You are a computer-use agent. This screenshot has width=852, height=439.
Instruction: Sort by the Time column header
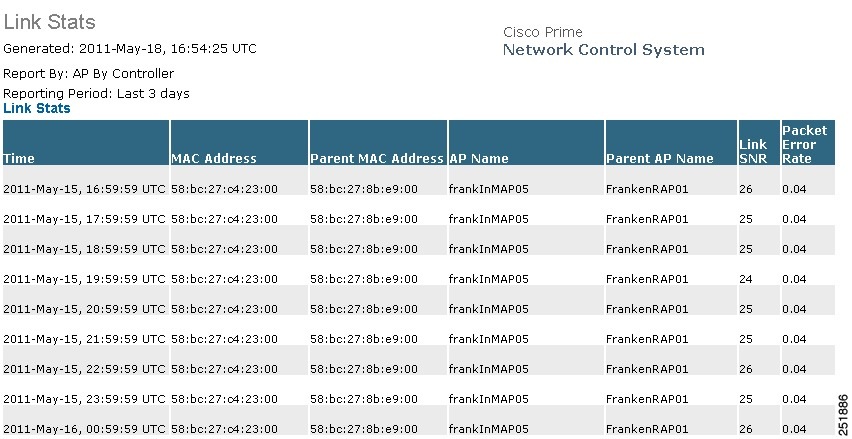[86, 143]
